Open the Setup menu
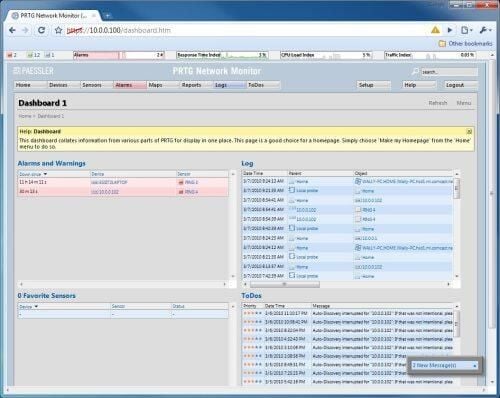 373,85
